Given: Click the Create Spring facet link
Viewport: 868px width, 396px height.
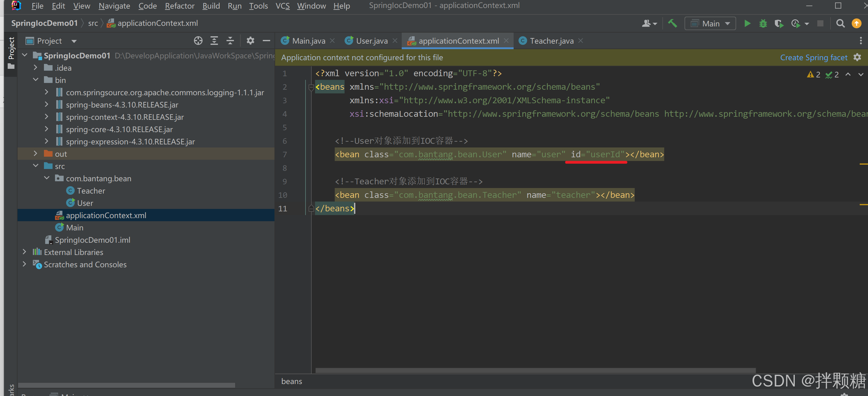Looking at the screenshot, I should (813, 57).
